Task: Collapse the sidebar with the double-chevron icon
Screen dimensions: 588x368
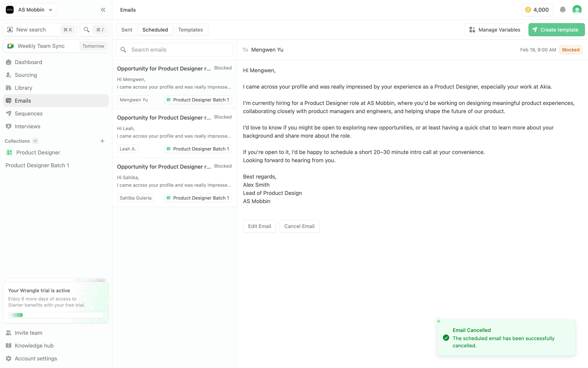Action: [103, 10]
